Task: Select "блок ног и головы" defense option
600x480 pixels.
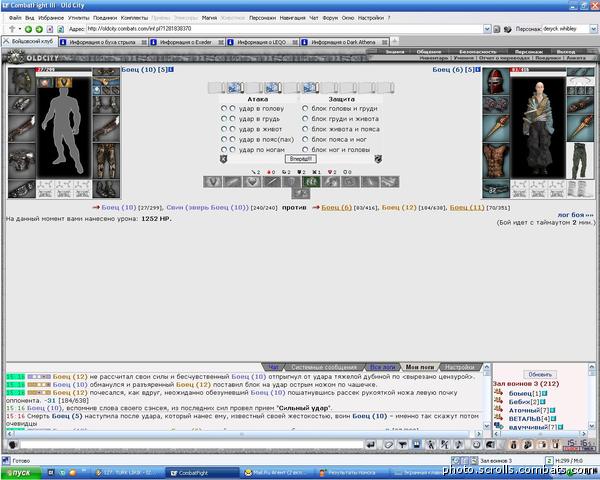Action: point(305,149)
